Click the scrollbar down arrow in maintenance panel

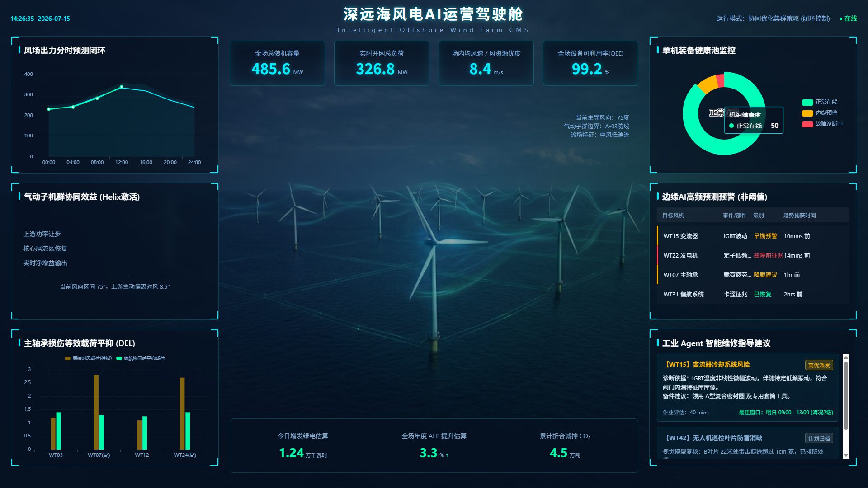coord(846,455)
